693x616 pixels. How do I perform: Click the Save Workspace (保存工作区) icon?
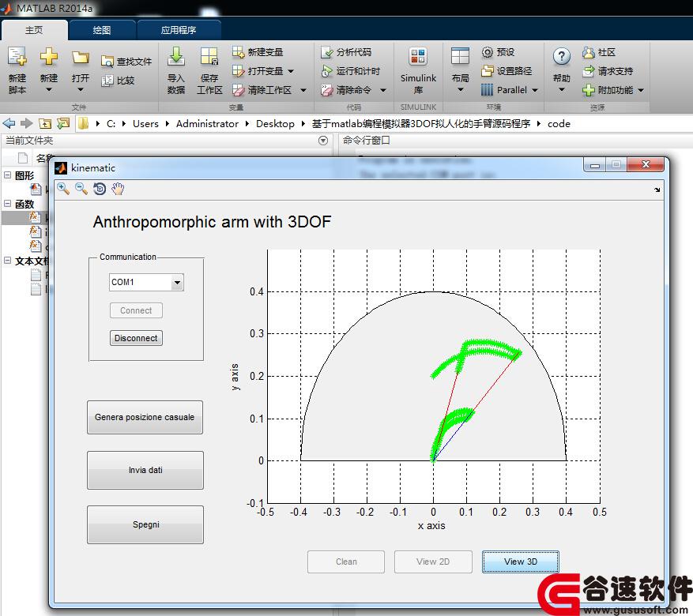209,56
